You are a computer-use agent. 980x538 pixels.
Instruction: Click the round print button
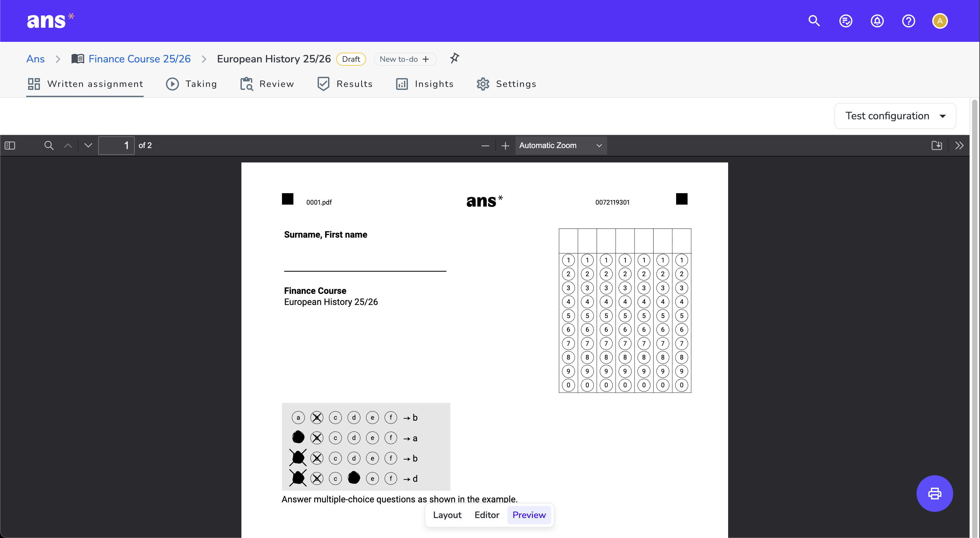(934, 494)
